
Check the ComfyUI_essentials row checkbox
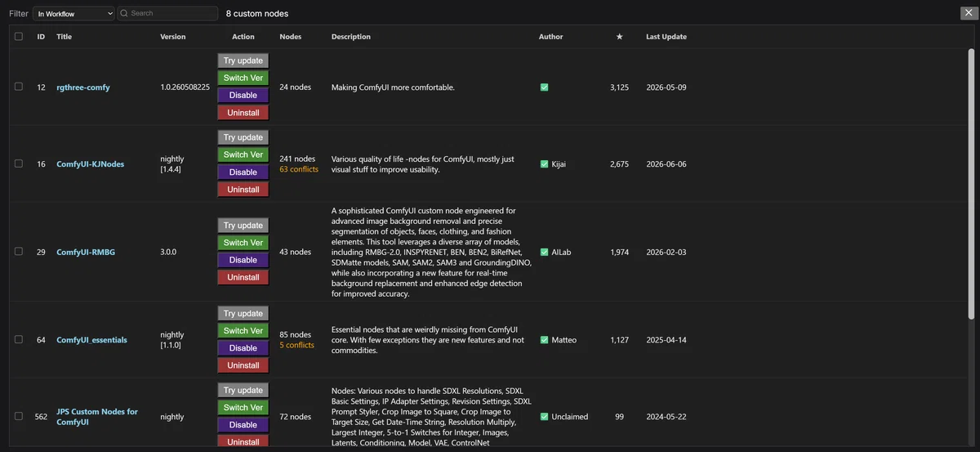click(x=18, y=339)
